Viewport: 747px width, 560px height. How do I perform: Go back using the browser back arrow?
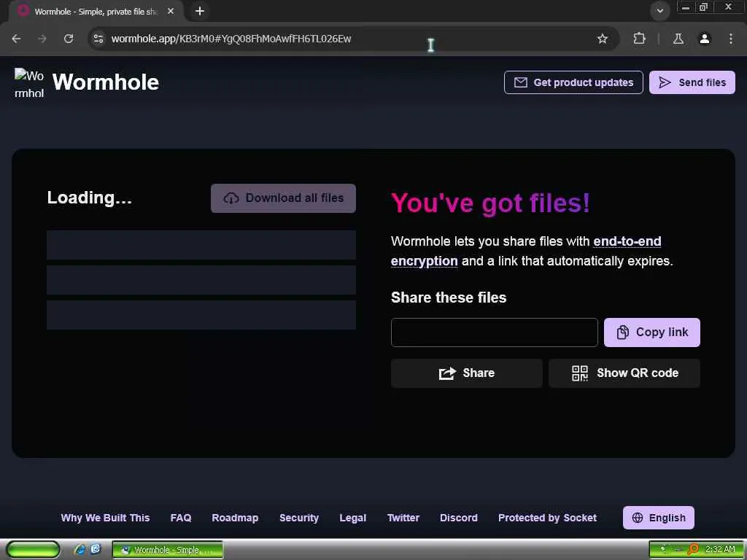[x=16, y=39]
